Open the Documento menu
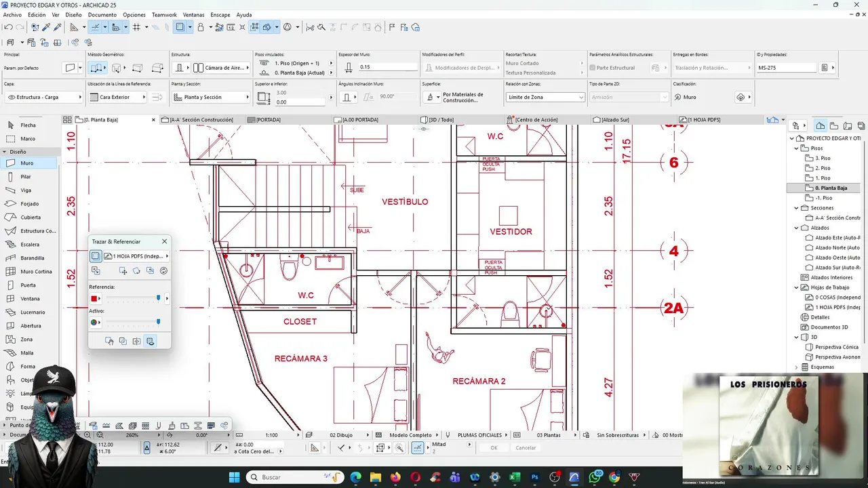 point(102,15)
